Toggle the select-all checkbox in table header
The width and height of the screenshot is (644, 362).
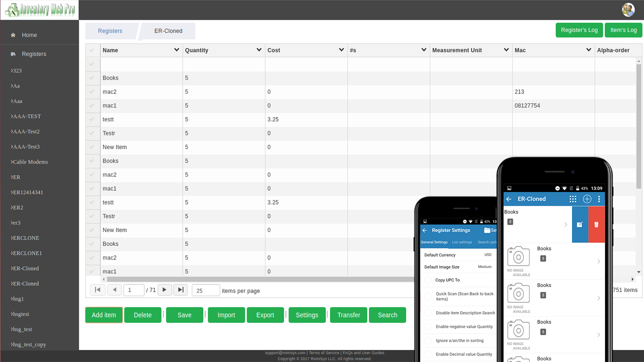click(92, 50)
